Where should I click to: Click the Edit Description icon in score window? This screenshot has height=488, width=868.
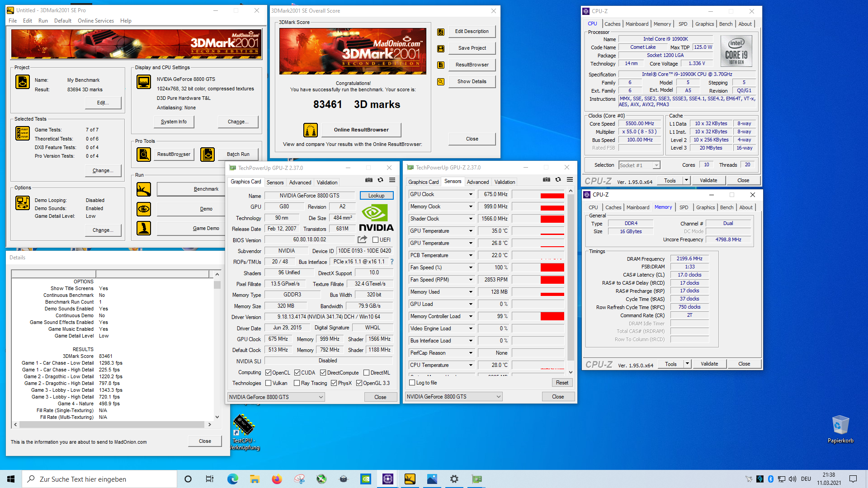(x=441, y=32)
